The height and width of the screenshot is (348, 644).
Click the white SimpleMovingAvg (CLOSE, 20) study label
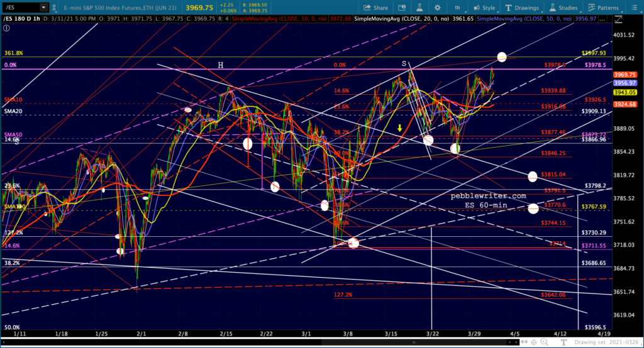(x=401, y=19)
